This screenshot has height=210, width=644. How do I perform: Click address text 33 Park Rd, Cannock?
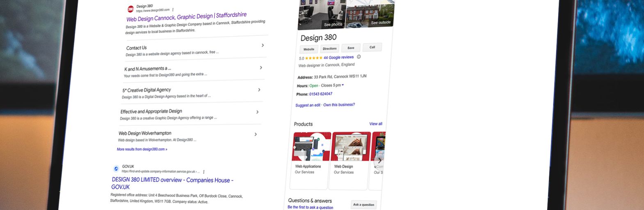tap(340, 77)
